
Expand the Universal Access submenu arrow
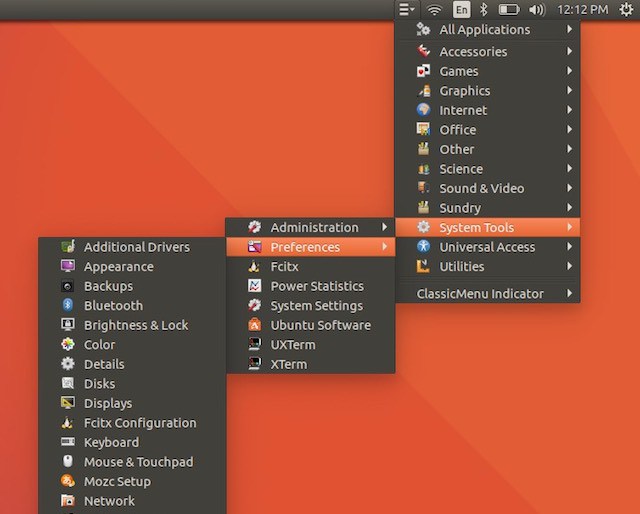[x=569, y=247]
